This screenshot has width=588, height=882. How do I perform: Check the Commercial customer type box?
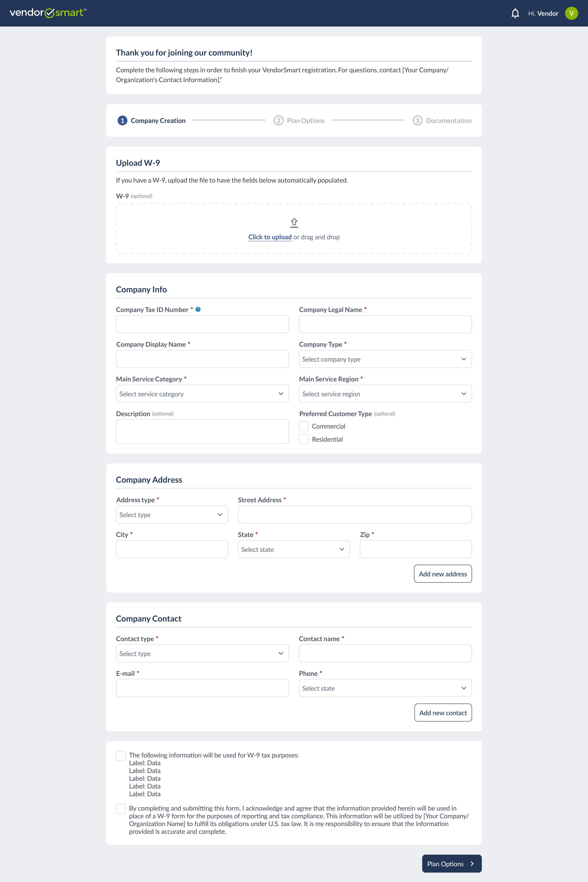(304, 426)
